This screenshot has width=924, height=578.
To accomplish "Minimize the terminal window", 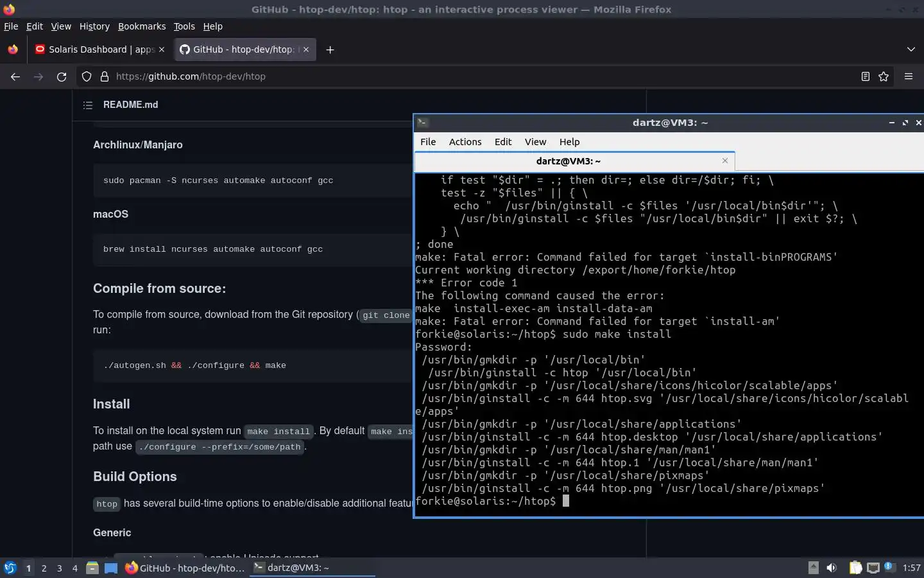I will pos(891,123).
